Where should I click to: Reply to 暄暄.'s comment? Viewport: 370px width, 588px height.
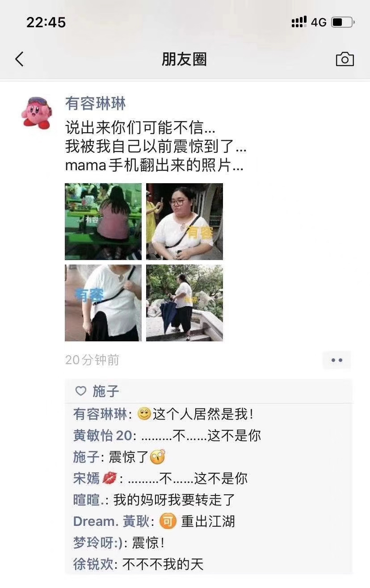[x=174, y=500]
